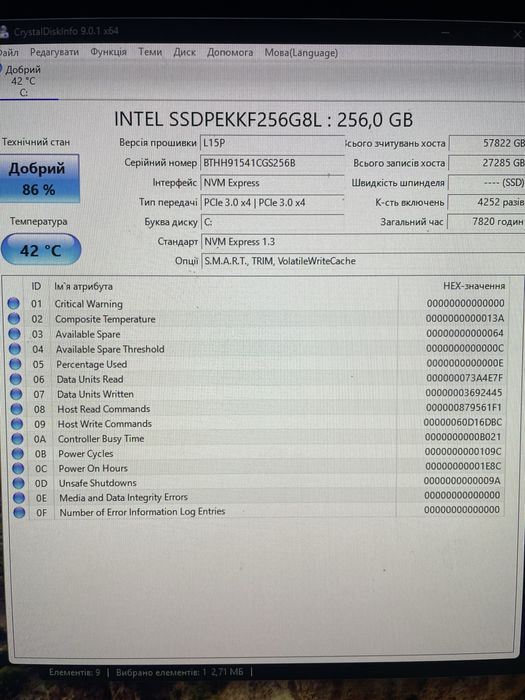The width and height of the screenshot is (525, 700).
Task: Click the status icon for Host Read Commands
Action: point(17,409)
